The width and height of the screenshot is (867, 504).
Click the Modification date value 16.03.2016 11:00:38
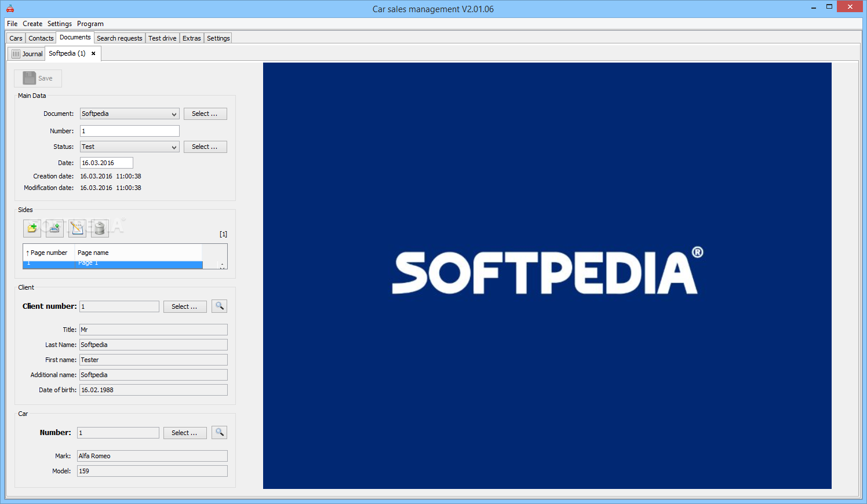(x=111, y=188)
